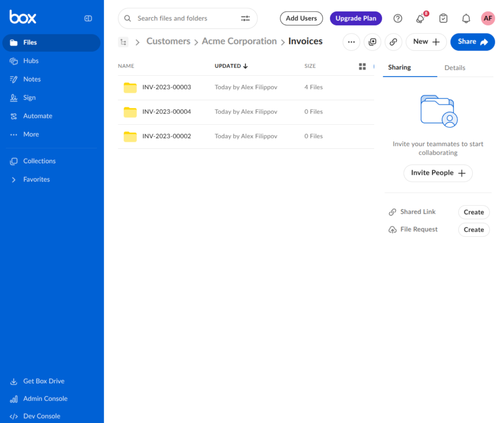
Task: Expand the Favorites section chevron
Action: coord(13,180)
